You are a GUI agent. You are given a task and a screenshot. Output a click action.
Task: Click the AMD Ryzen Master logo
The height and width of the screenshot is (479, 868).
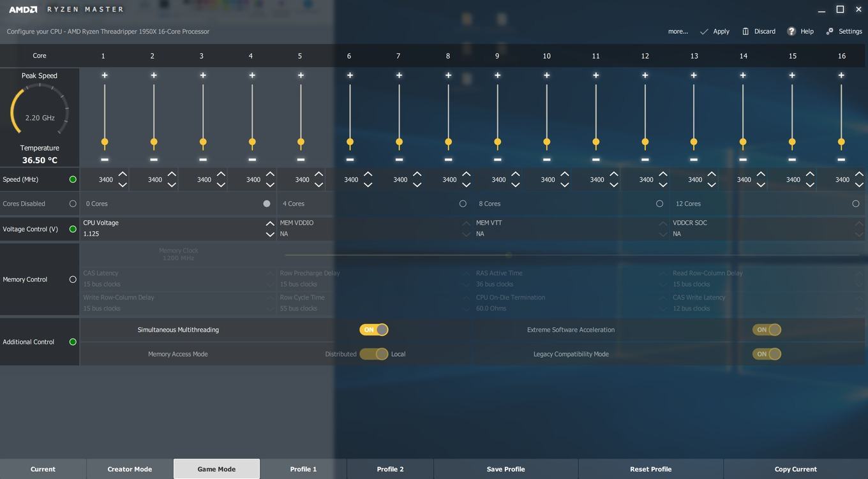(66, 10)
